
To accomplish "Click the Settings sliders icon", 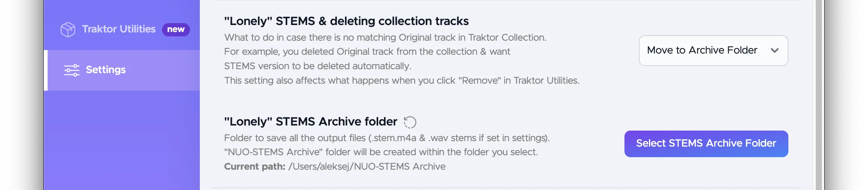I will pos(72,70).
